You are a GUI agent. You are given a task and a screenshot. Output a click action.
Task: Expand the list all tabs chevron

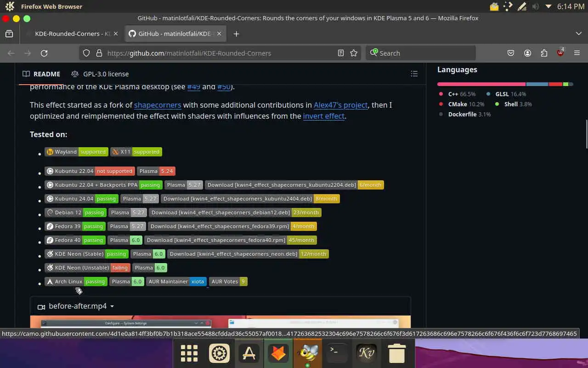578,34
